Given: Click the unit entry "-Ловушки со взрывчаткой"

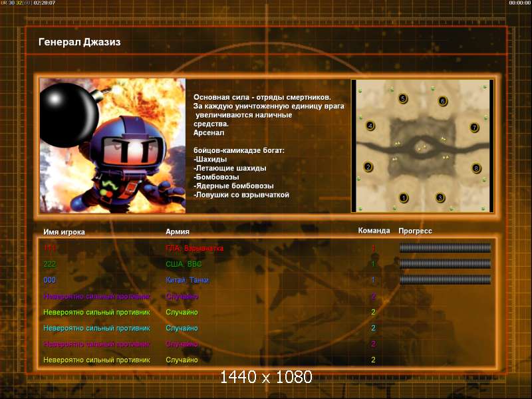Looking at the screenshot, I should click(241, 195).
